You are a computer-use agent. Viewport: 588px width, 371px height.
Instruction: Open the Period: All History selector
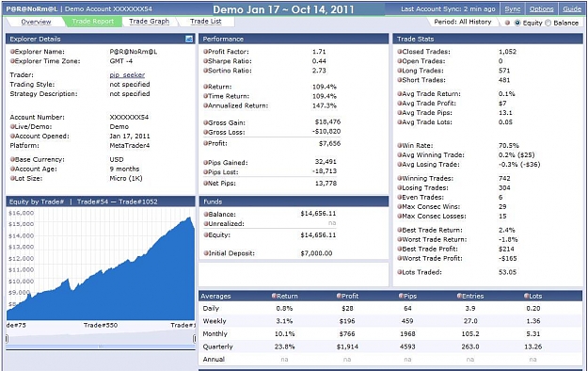(x=462, y=22)
